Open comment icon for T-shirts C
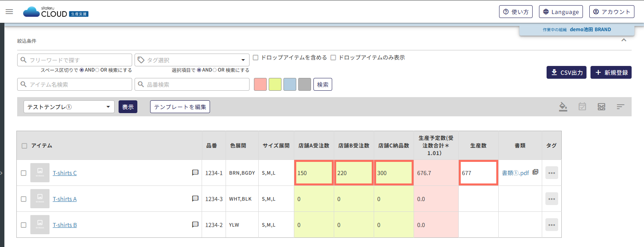This screenshot has height=247, width=644. (195, 173)
